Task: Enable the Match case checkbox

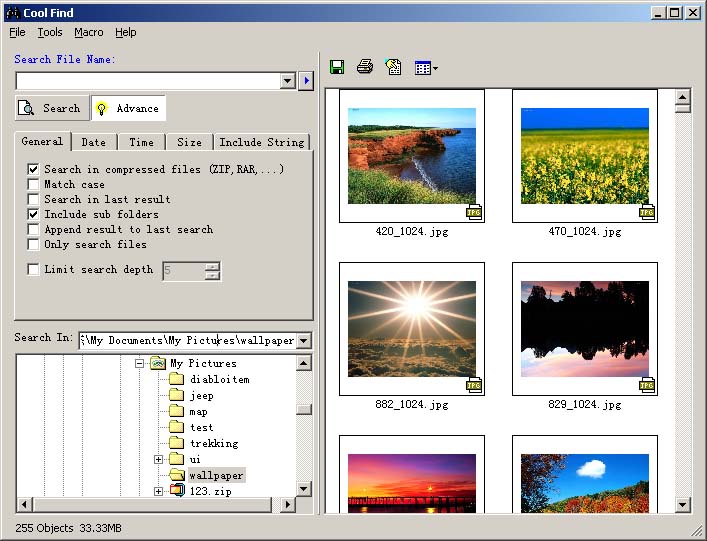Action: tap(33, 184)
